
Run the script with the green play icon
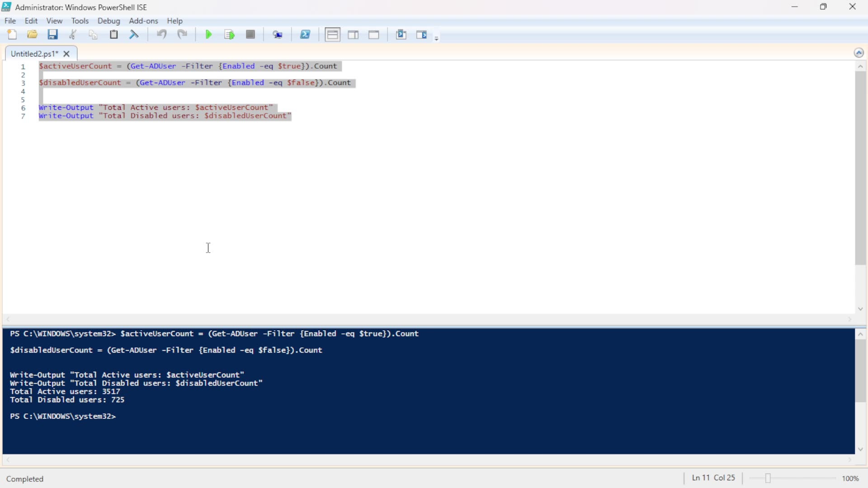208,35
